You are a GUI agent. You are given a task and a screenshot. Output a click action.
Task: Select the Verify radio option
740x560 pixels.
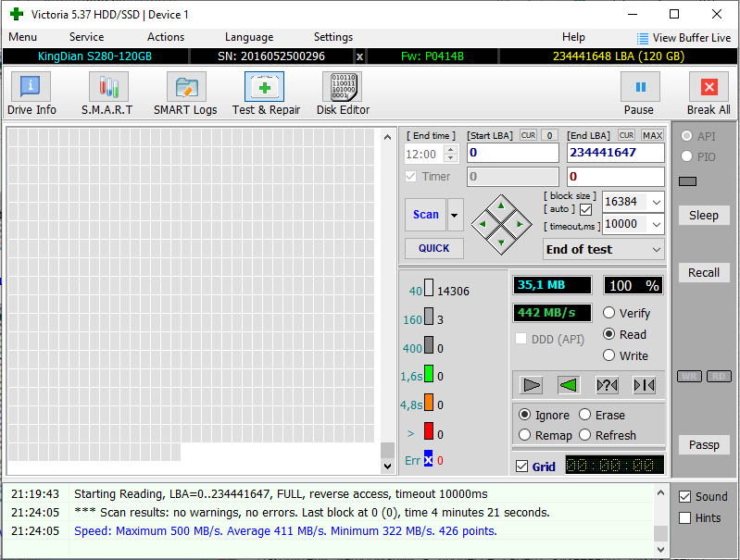coord(609,313)
